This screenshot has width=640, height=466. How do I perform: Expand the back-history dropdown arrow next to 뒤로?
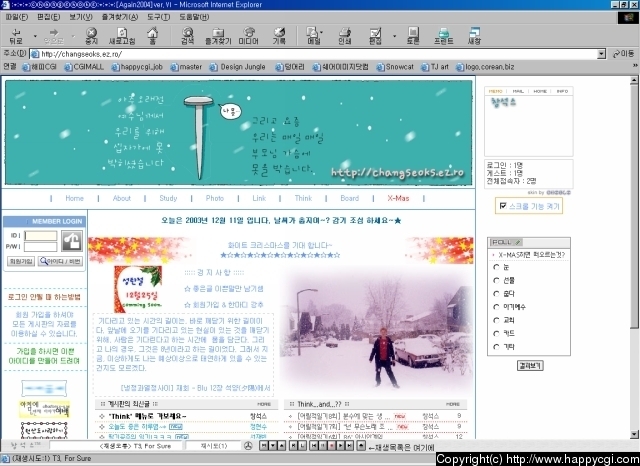tap(35, 36)
